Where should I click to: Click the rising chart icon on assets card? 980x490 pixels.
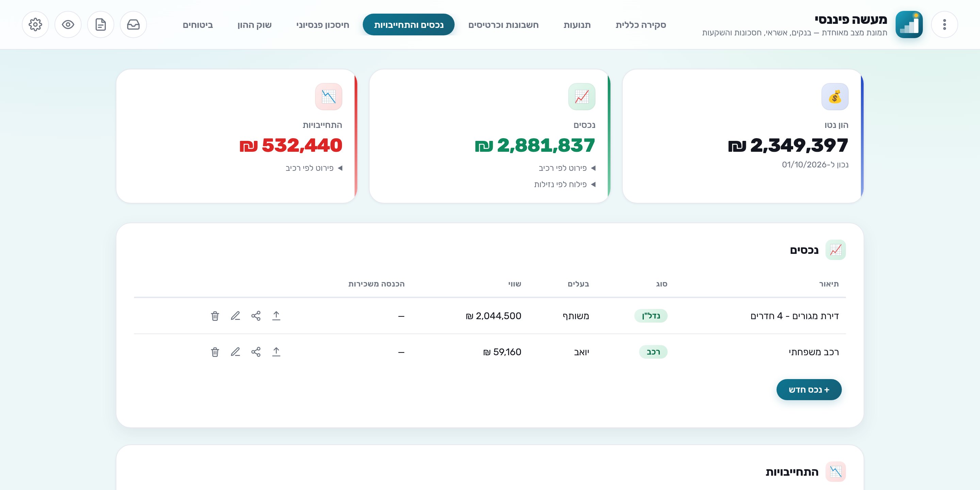coord(582,97)
